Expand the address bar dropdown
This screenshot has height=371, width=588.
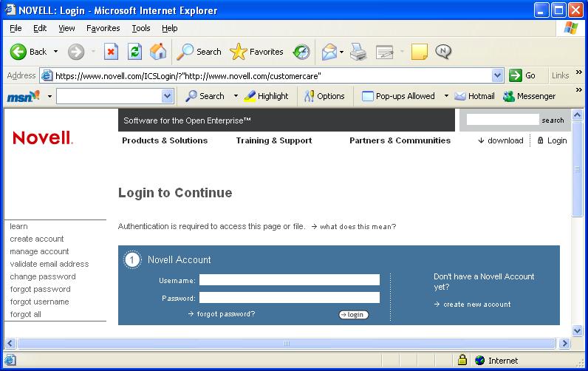pyautogui.click(x=497, y=75)
